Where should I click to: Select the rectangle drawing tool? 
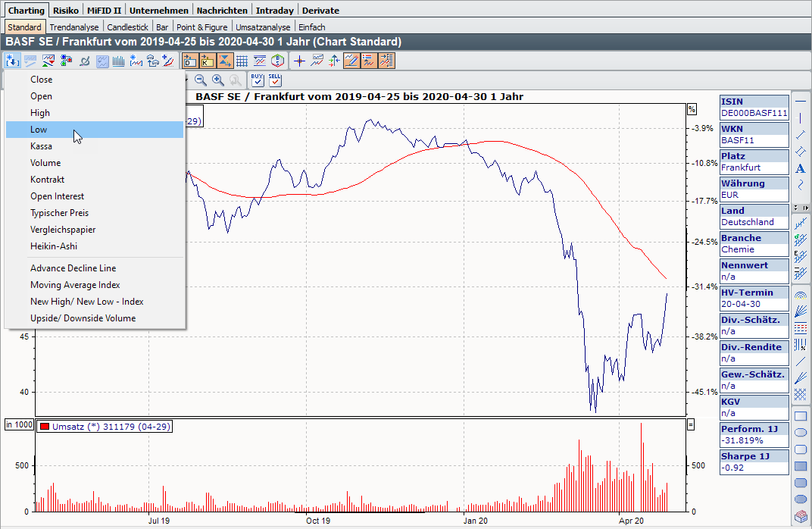801,416
